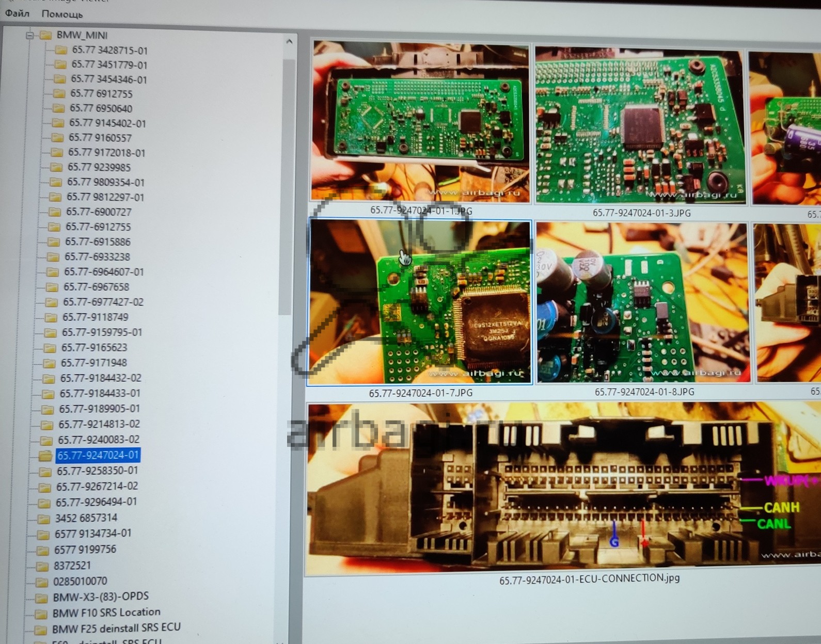Click folder icon of 65.77-6900727
The width and height of the screenshot is (821, 644).
55,212
